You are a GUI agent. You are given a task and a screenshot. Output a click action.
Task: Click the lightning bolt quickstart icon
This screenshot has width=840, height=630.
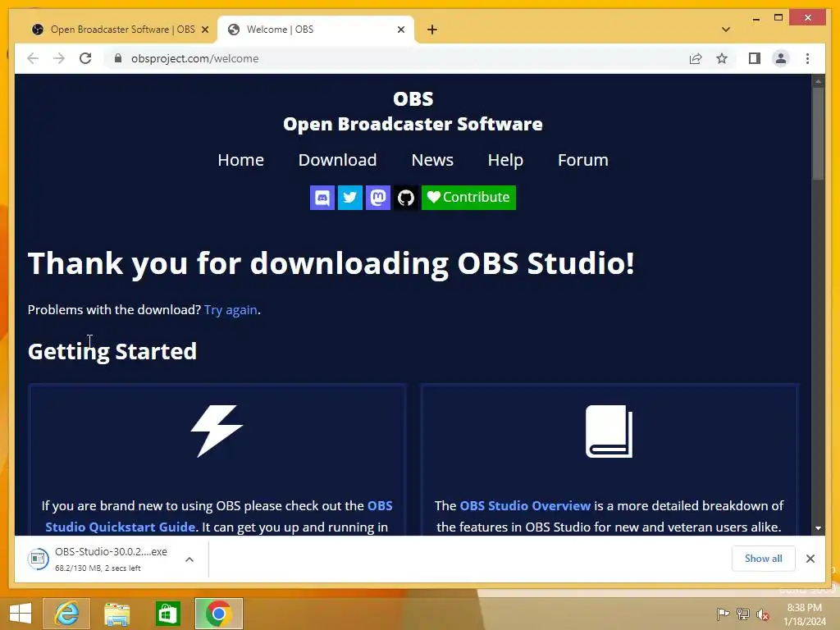[217, 431]
